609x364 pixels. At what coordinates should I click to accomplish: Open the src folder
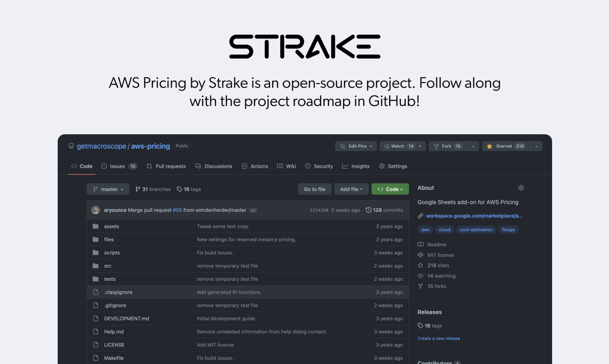pos(108,266)
